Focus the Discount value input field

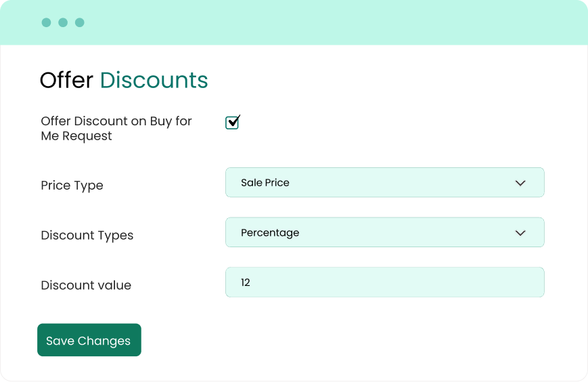[384, 282]
